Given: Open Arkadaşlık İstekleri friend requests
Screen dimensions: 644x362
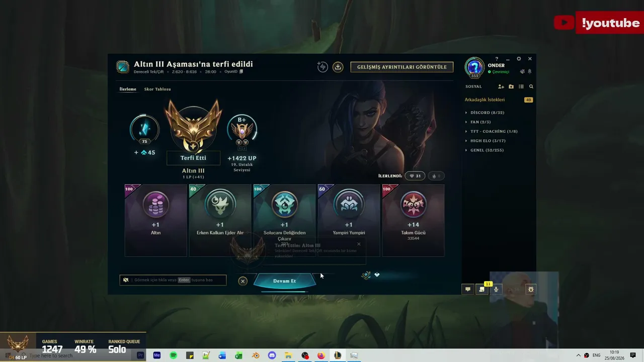Looking at the screenshot, I should pyautogui.click(x=499, y=100).
